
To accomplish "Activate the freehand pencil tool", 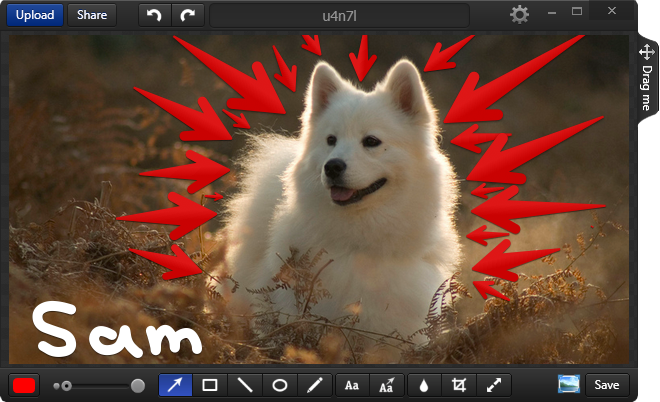I will (315, 385).
